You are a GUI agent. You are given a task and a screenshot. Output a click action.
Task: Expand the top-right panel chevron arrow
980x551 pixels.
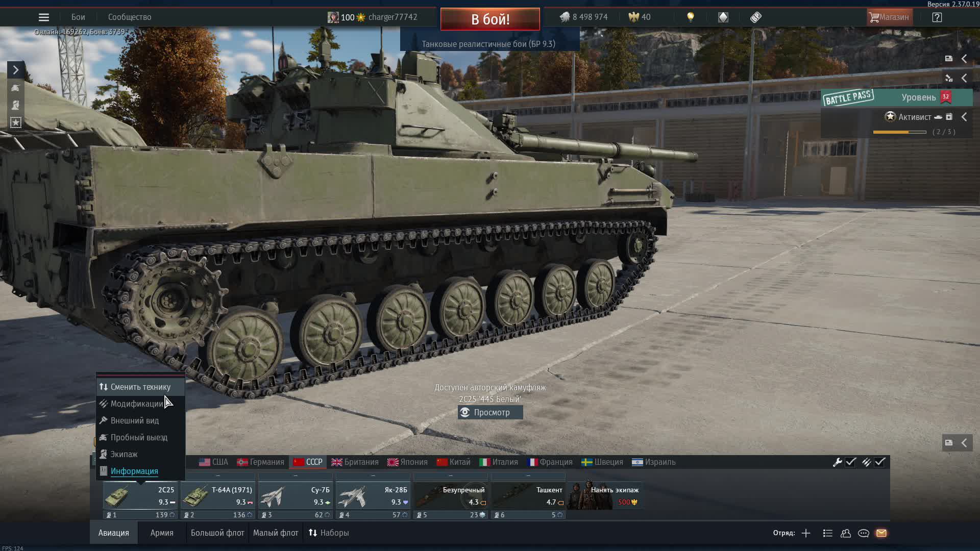pos(965,59)
